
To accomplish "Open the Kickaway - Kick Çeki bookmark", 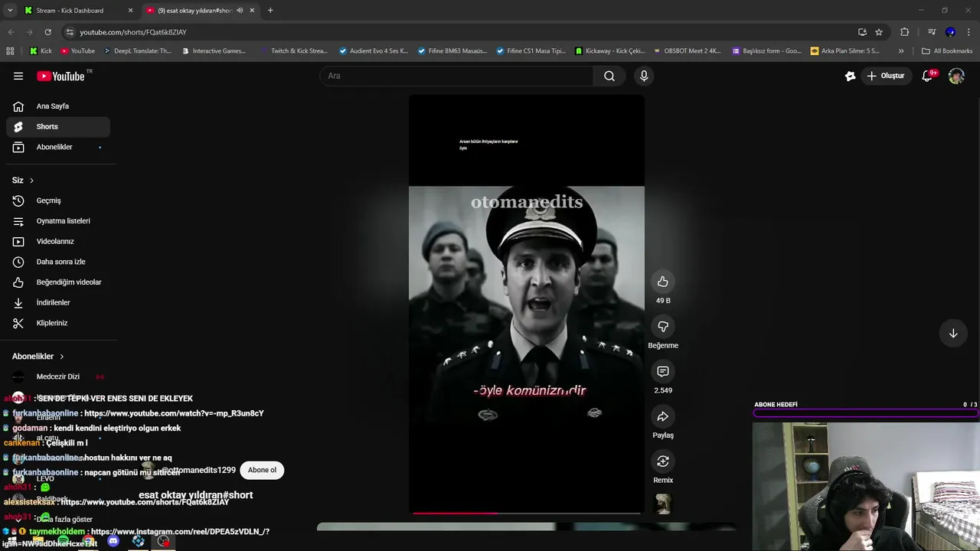I will (x=609, y=51).
